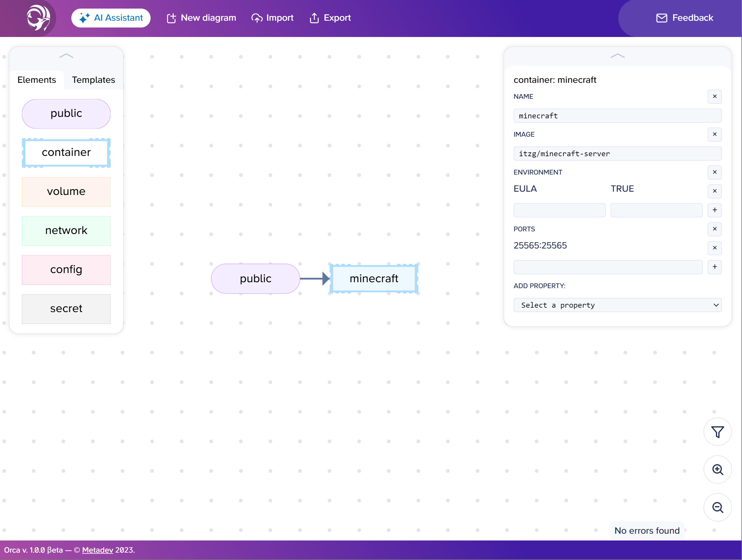
Task: Add new port with plus button
Action: point(715,267)
